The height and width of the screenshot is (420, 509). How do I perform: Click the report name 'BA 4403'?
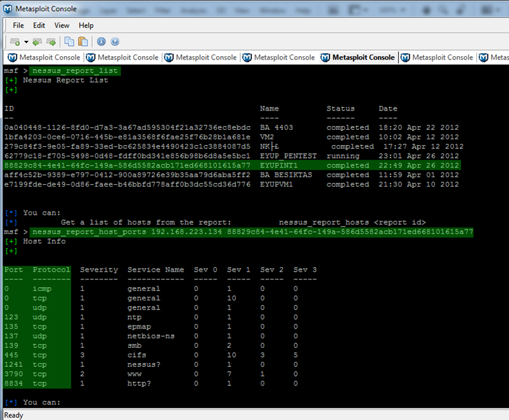(277, 128)
